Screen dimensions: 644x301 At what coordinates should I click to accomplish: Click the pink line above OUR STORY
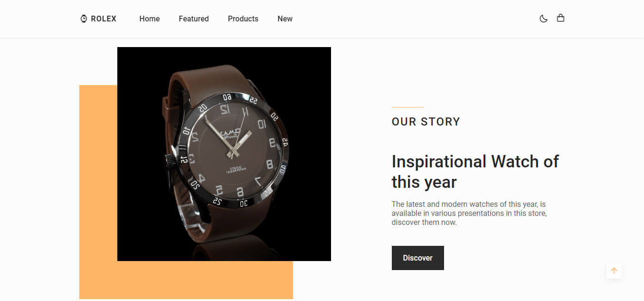coord(407,107)
